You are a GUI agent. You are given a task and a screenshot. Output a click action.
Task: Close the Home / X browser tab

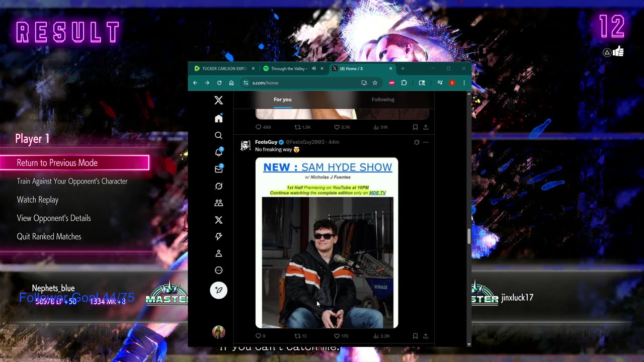(390, 68)
